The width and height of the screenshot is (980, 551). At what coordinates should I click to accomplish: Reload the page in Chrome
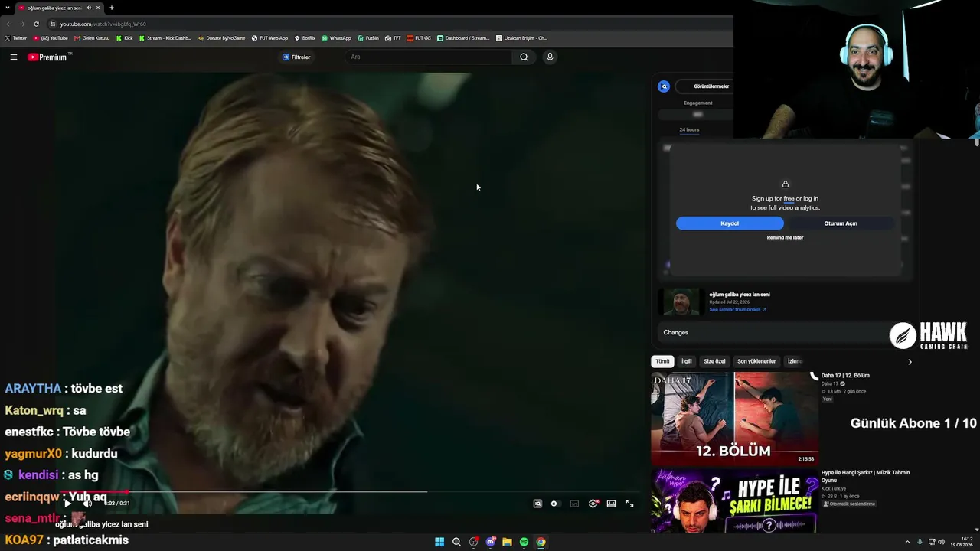click(36, 24)
